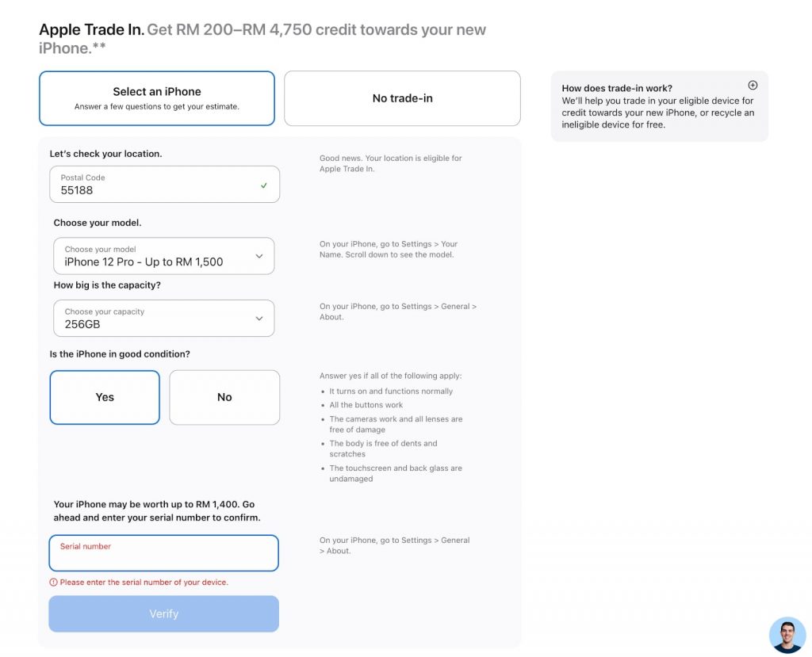Viewport: 812px width, 657px height.
Task: Click the RM 1,400 estimate message
Action: tap(157, 511)
